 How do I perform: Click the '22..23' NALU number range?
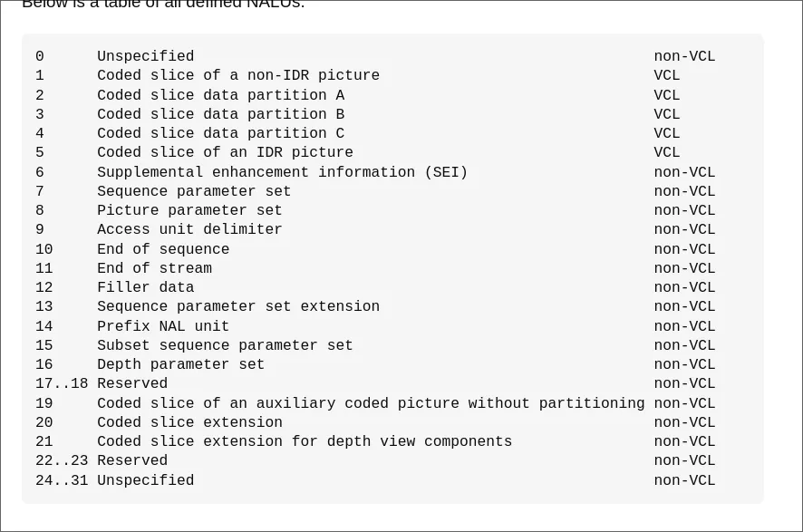pos(62,460)
